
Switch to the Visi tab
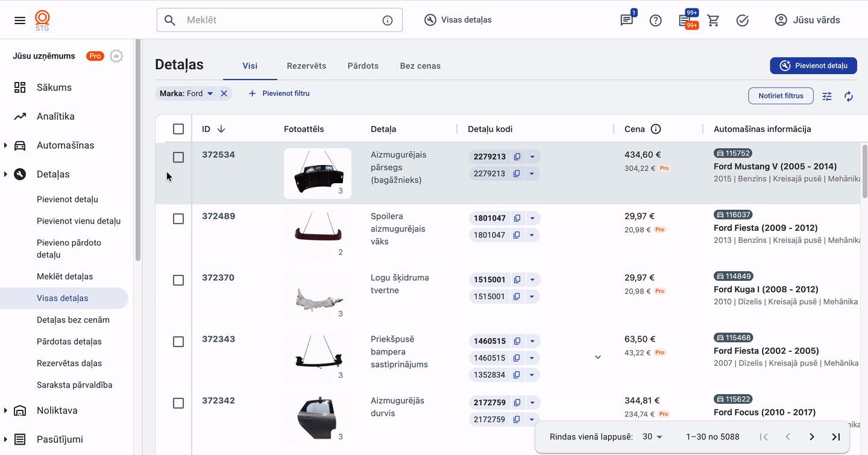coord(250,66)
